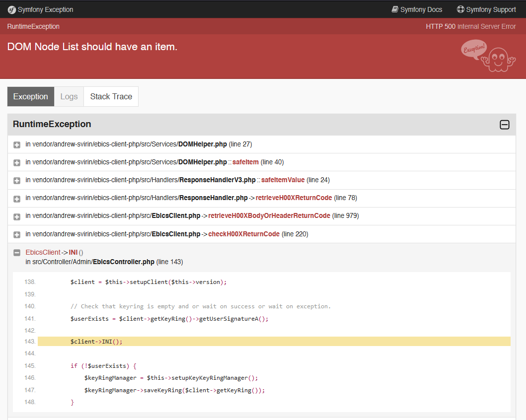Click DOMHelper.php file path line 27
The image size is (526, 420).
[x=139, y=144]
